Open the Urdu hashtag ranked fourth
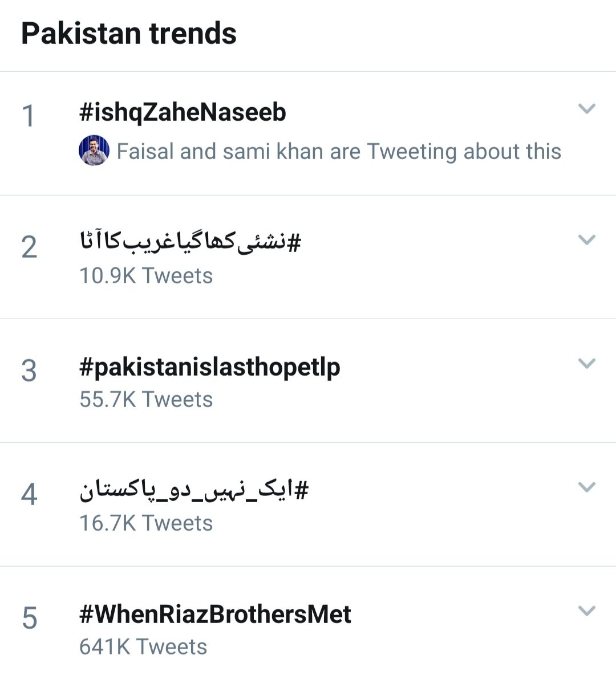 pyautogui.click(x=194, y=491)
